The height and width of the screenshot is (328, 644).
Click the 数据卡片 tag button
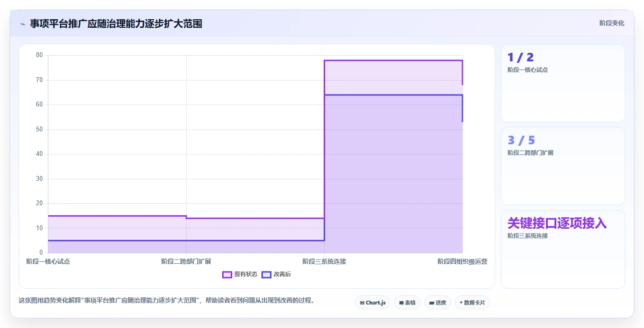(x=472, y=303)
